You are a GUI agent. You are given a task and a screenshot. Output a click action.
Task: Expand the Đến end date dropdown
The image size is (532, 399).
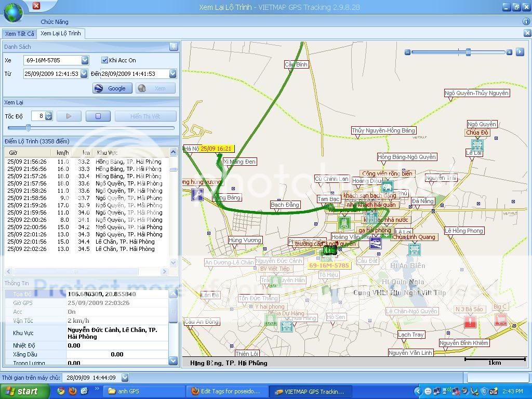[172, 74]
